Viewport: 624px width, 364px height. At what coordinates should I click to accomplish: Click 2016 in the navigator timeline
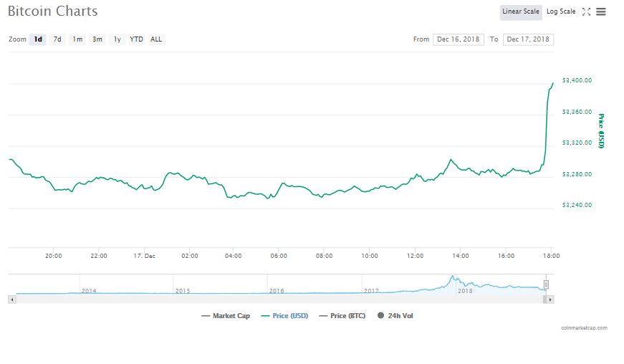point(277,291)
